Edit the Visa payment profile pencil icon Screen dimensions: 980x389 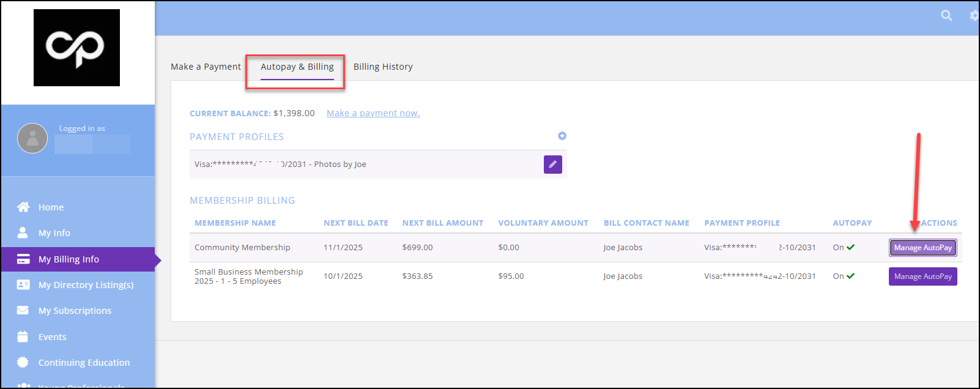tap(552, 165)
